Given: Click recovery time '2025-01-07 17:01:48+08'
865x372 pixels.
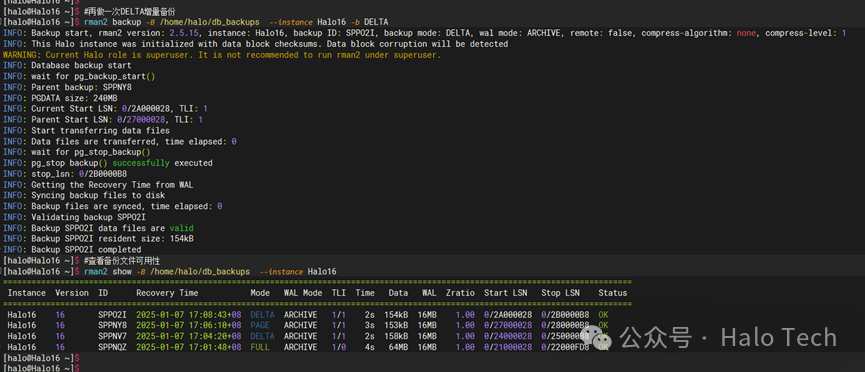Looking at the screenshot, I should pyautogui.click(x=189, y=347).
